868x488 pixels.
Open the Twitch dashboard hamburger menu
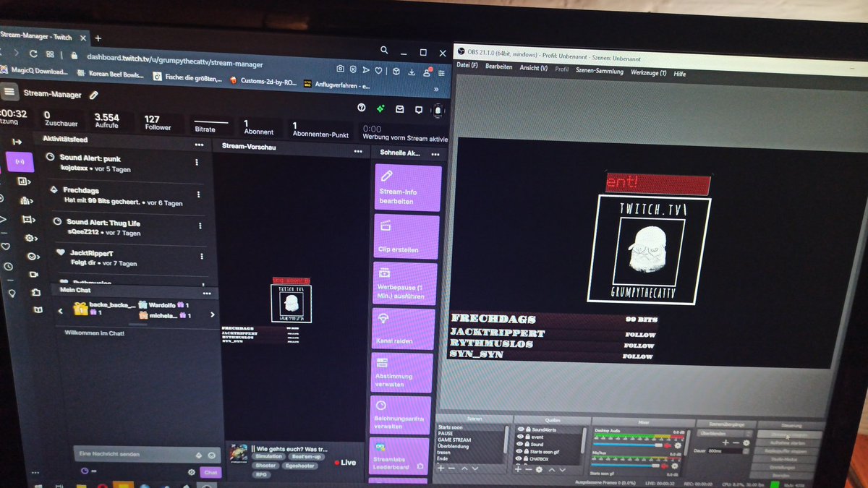click(x=9, y=92)
